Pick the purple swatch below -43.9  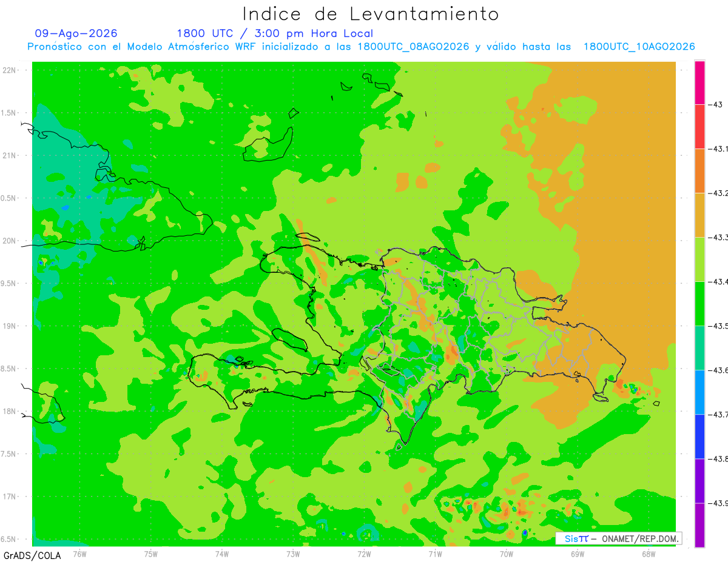(x=699, y=525)
